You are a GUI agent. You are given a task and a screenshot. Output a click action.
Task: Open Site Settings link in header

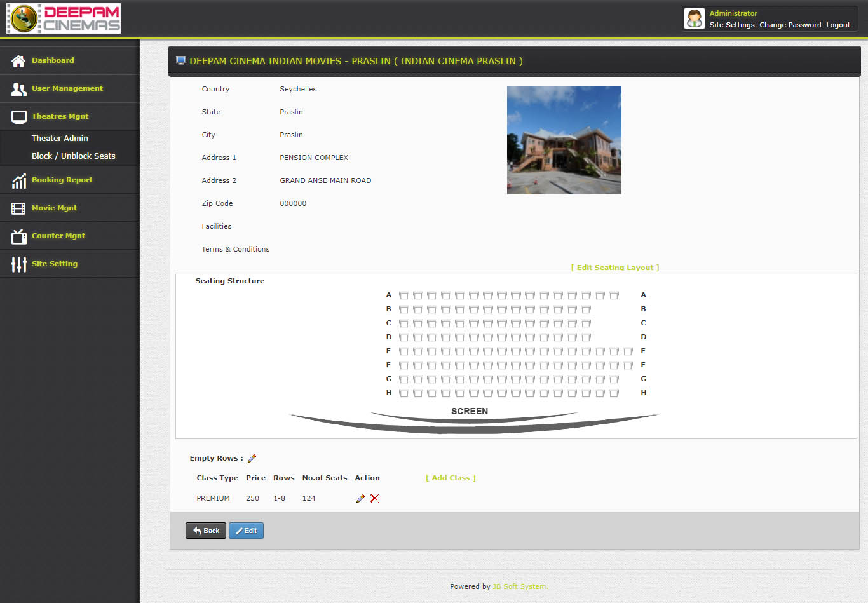pyautogui.click(x=732, y=25)
